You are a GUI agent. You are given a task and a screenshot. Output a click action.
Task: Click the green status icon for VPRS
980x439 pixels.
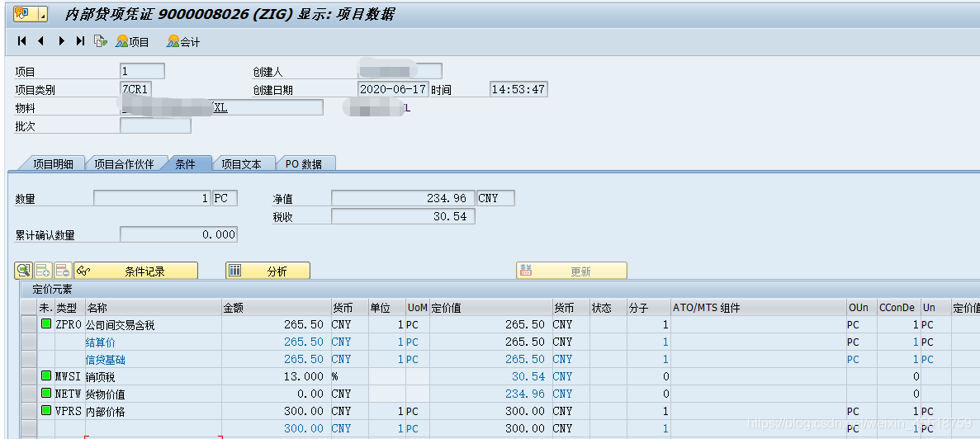pos(46,411)
